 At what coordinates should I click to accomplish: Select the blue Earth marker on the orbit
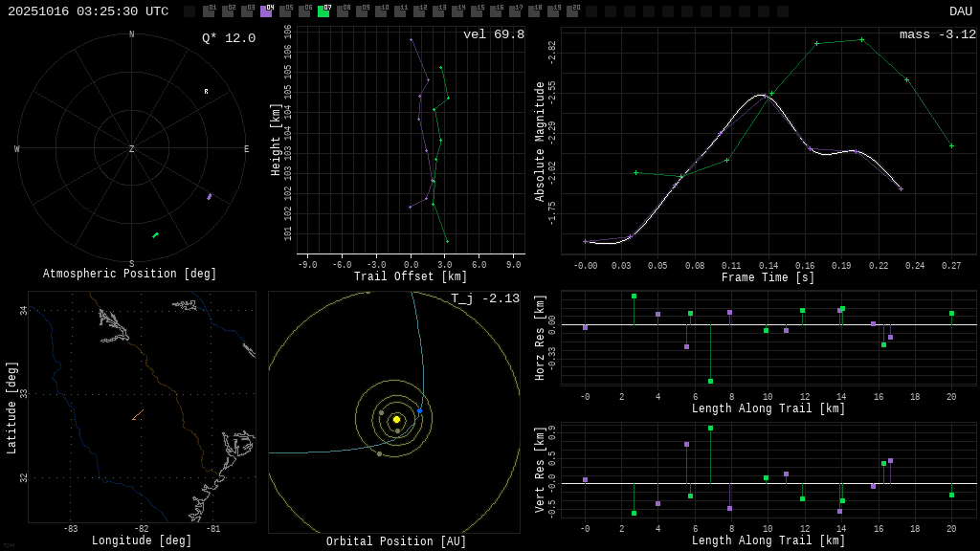coord(419,410)
